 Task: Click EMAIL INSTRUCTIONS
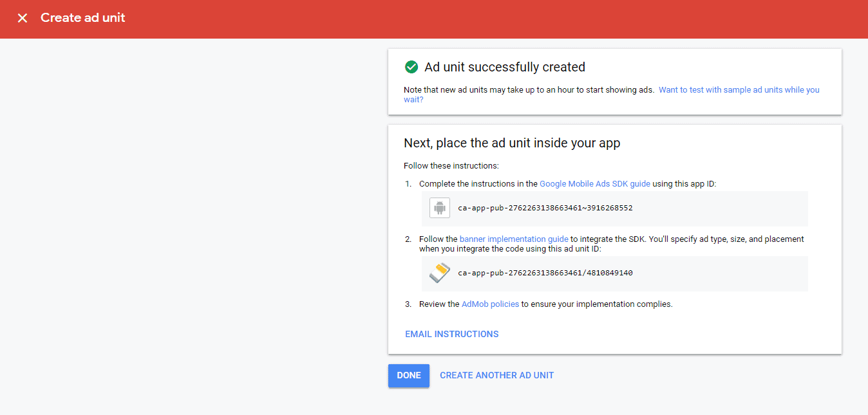pyautogui.click(x=451, y=334)
